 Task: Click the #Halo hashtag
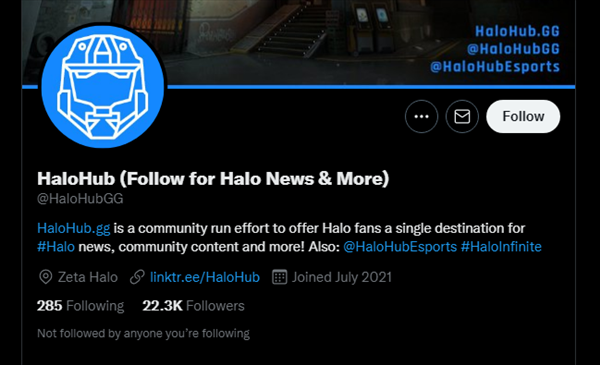pos(56,247)
